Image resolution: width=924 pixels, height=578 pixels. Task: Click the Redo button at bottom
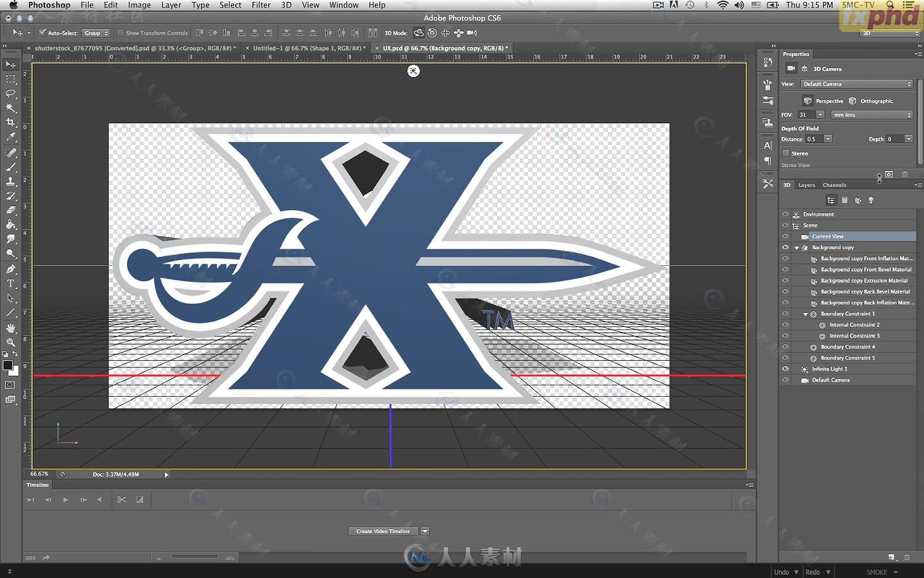click(x=812, y=572)
